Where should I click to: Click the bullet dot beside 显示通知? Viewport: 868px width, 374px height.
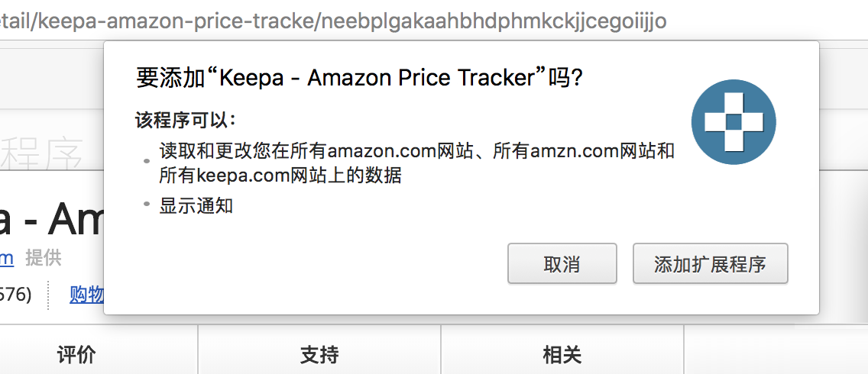[147, 204]
